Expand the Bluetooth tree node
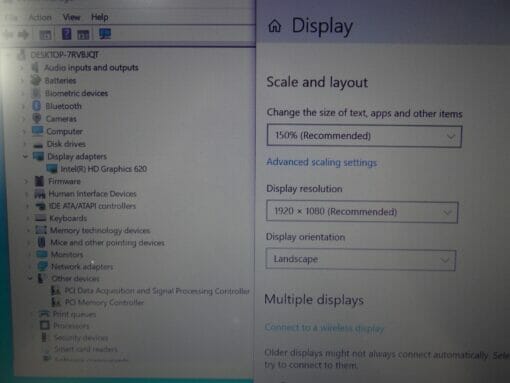Viewport: 510px width, 383px height. [x=23, y=106]
